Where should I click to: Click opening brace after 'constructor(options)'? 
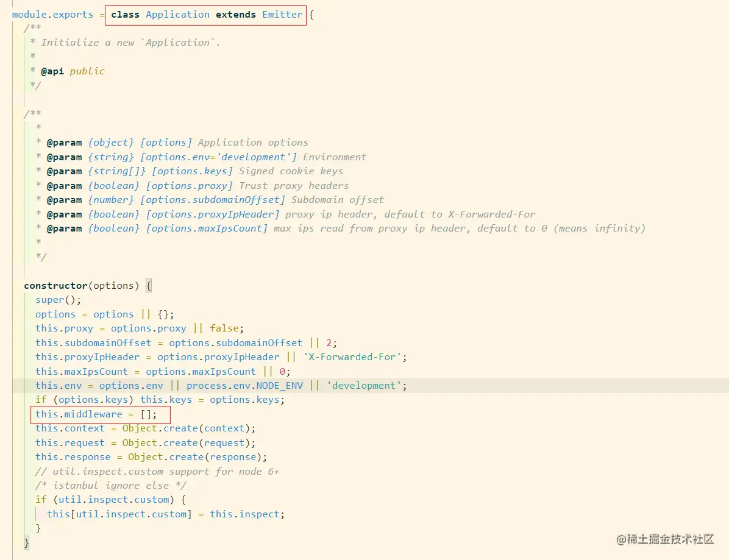(149, 285)
